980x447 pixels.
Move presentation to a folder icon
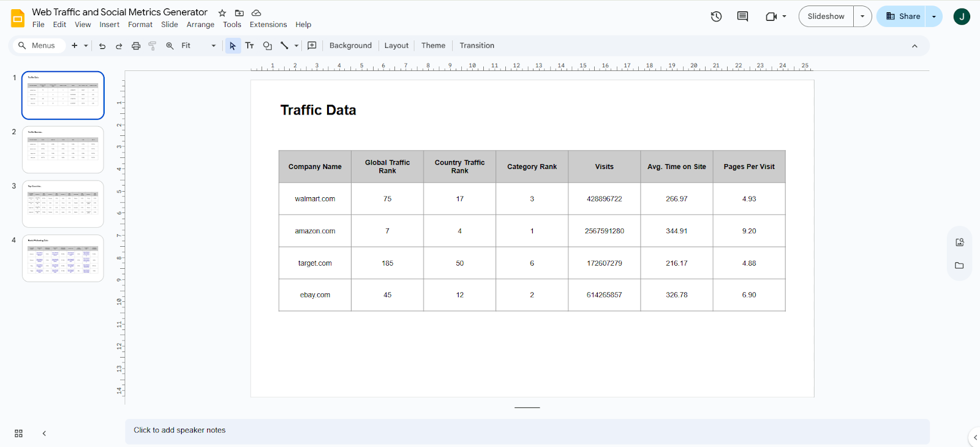[x=239, y=13]
